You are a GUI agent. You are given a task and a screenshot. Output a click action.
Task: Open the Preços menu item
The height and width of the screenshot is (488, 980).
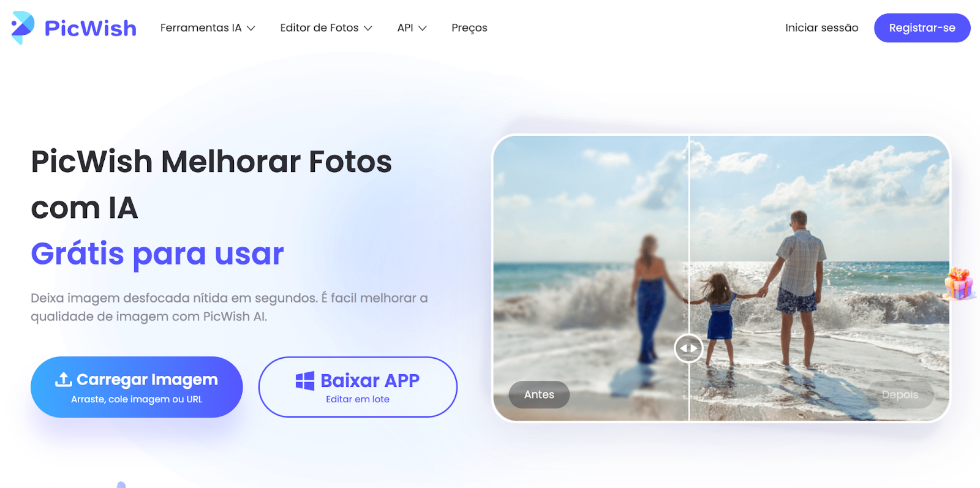(469, 28)
